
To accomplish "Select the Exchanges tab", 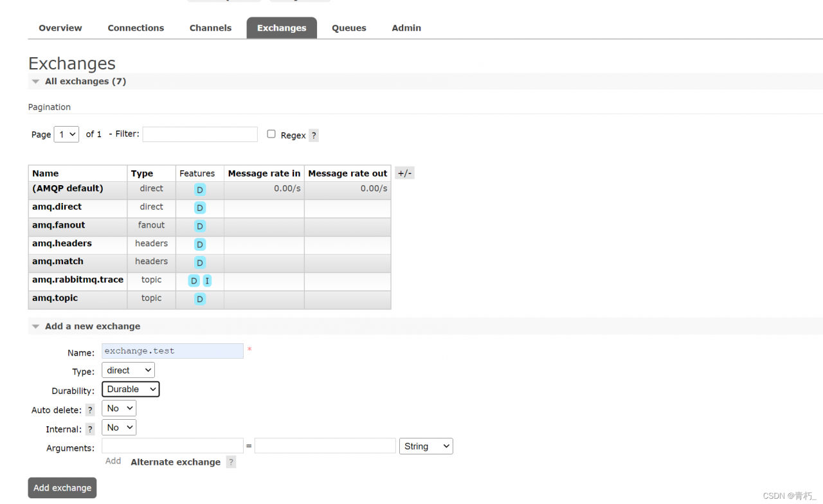I will pos(282,28).
